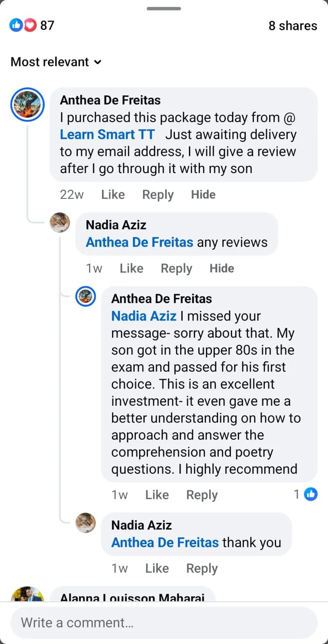View the 8 shares list
The image size is (328, 644).
pos(293,26)
